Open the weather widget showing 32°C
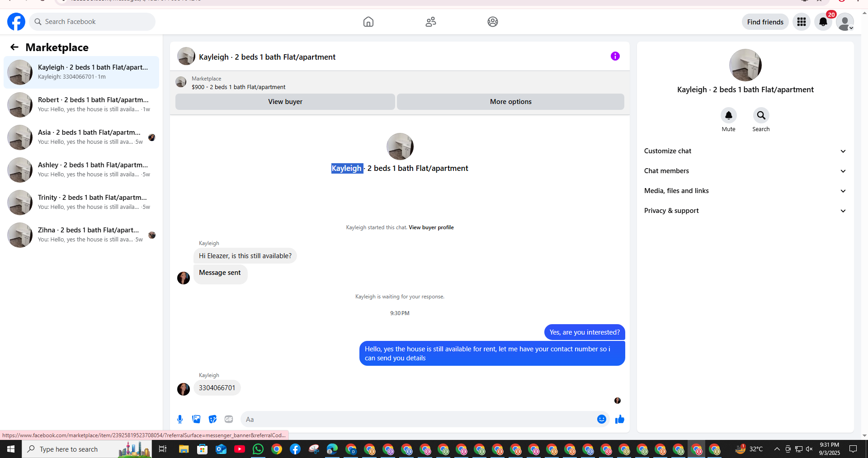This screenshot has height=458, width=868. click(749, 449)
